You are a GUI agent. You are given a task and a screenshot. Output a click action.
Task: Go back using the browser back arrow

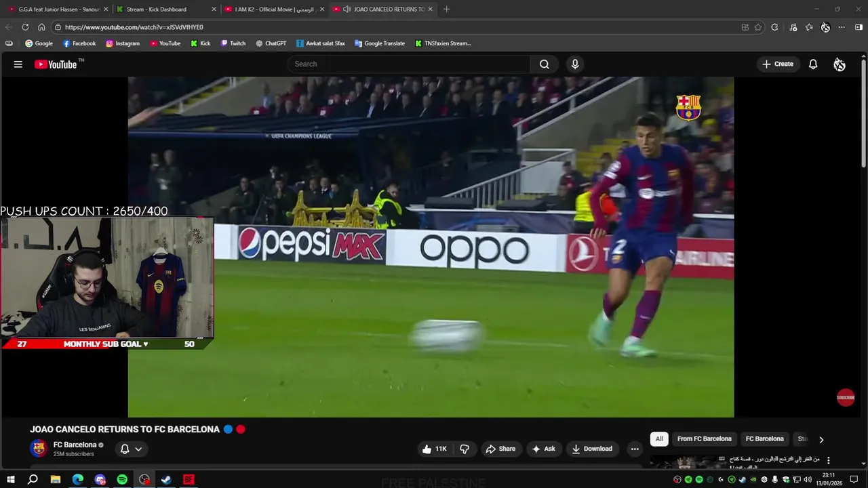click(9, 27)
